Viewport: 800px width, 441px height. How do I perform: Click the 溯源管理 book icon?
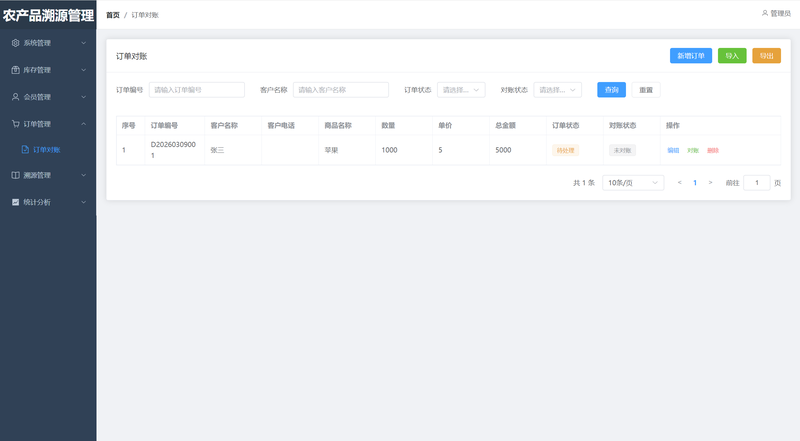point(15,175)
